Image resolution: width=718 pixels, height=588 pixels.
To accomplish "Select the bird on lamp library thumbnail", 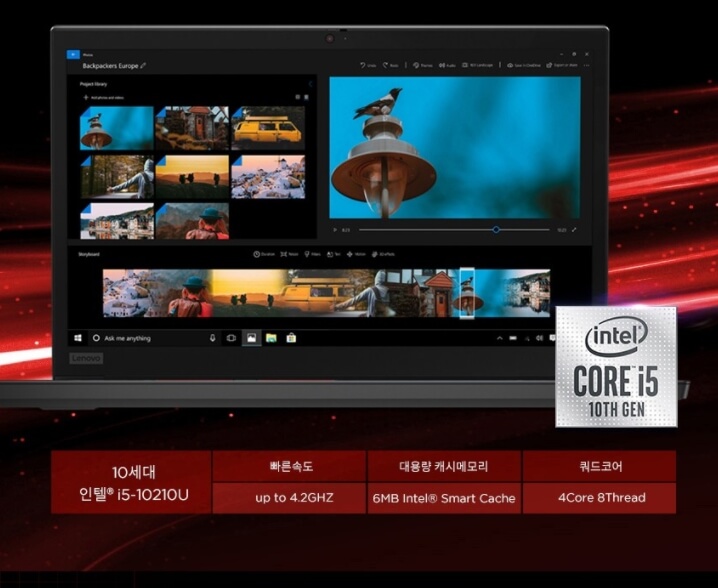I will coord(117,128).
